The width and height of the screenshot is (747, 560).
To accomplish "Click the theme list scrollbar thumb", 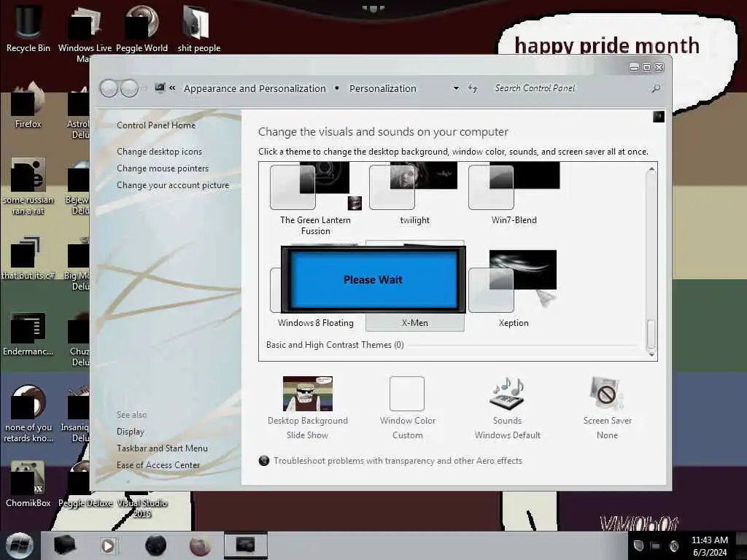I will (651, 334).
